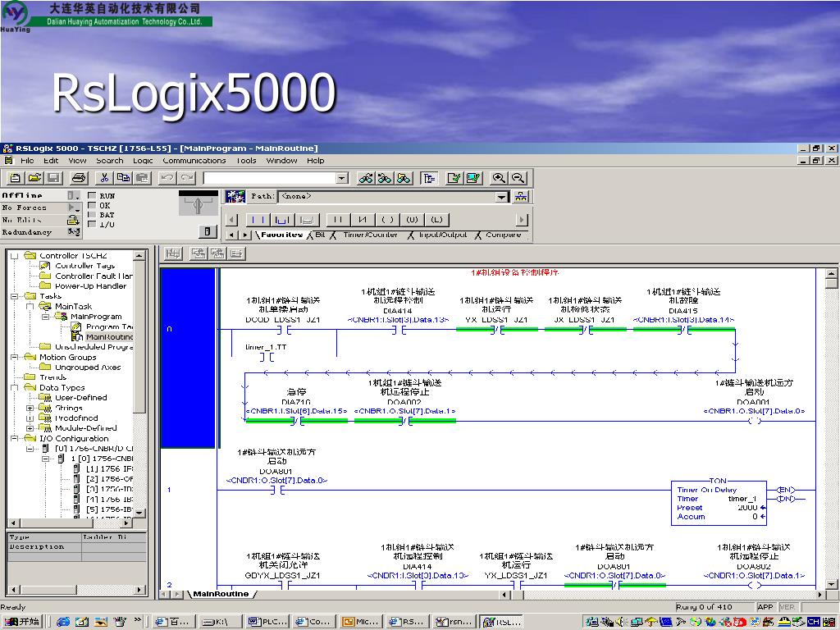Print the routine using the printer icon
This screenshot has width=840, height=630.
click(x=79, y=178)
